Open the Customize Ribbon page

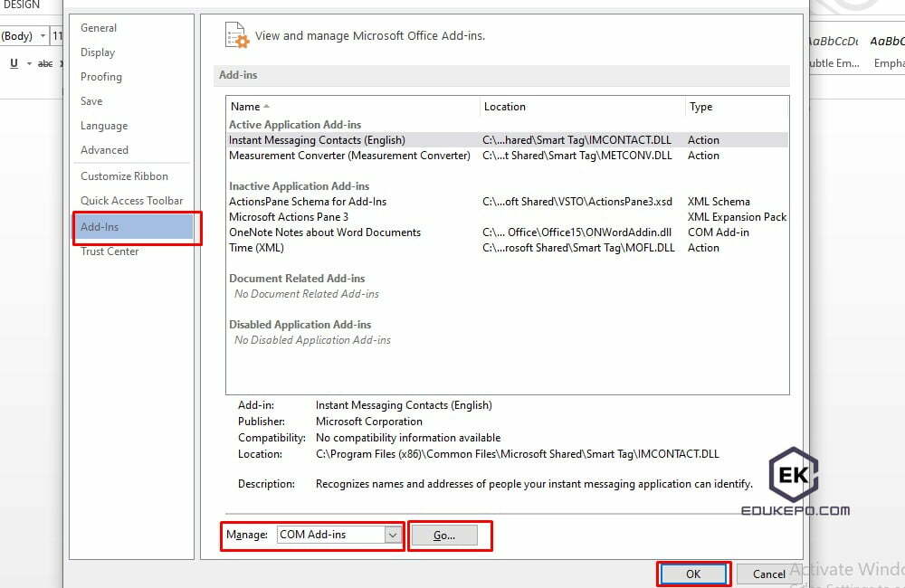(124, 175)
